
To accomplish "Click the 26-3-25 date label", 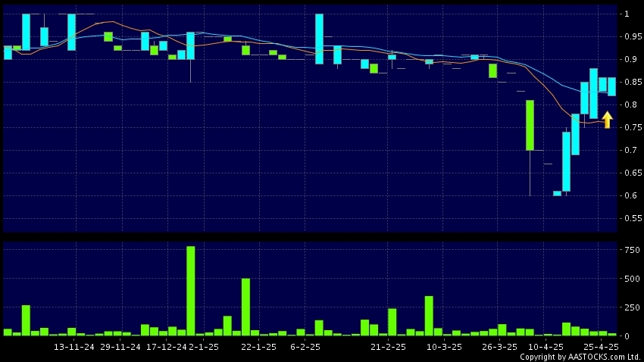I will [x=499, y=347].
